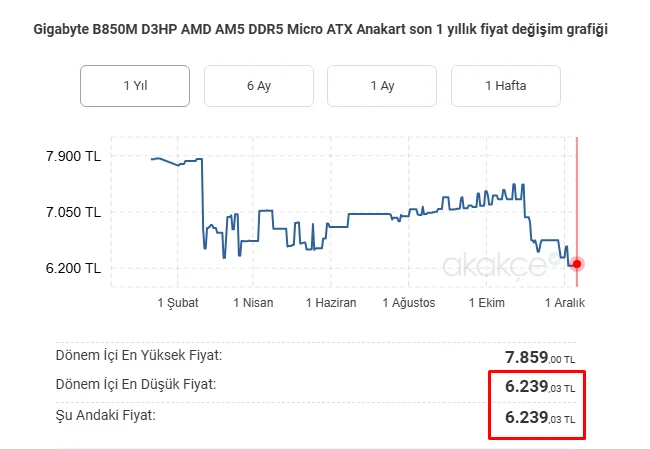
Task: Click the Dönem İçi En Düşük Fiyat label
Action: point(135,384)
